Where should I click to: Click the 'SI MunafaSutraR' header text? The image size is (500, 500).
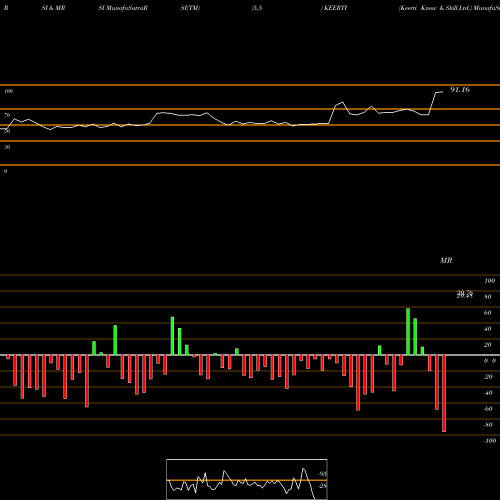click(x=123, y=8)
